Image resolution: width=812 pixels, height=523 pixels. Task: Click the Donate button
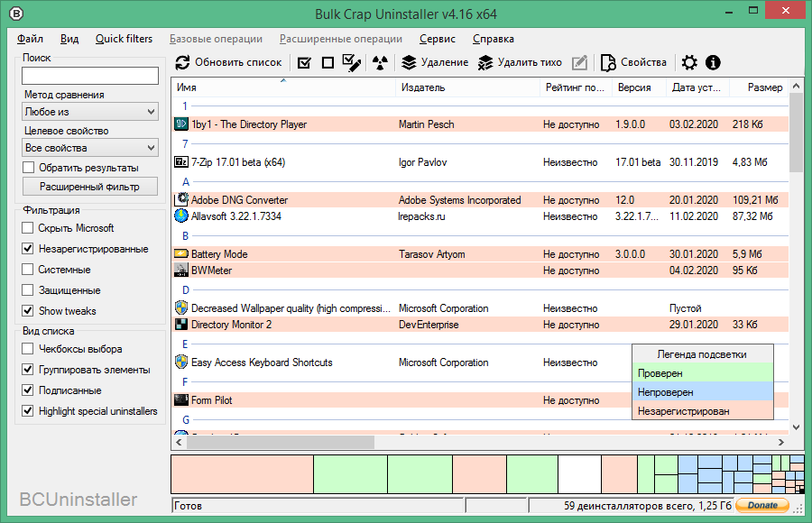point(762,505)
